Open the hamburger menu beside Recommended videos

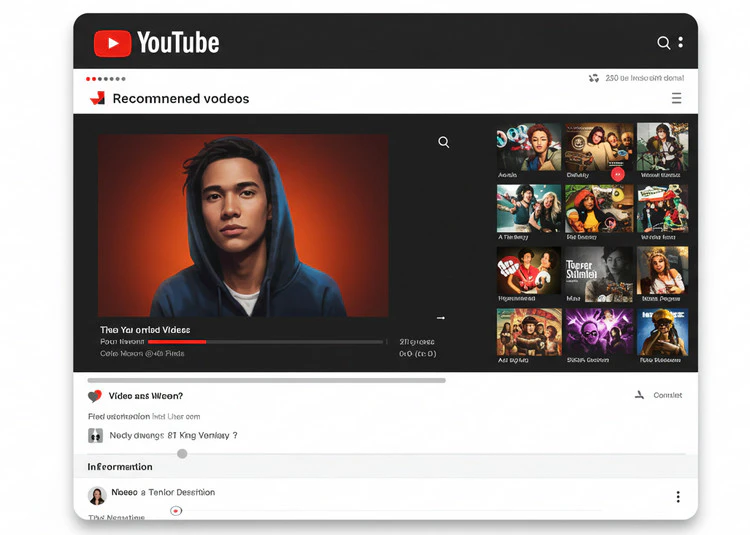pyautogui.click(x=676, y=98)
